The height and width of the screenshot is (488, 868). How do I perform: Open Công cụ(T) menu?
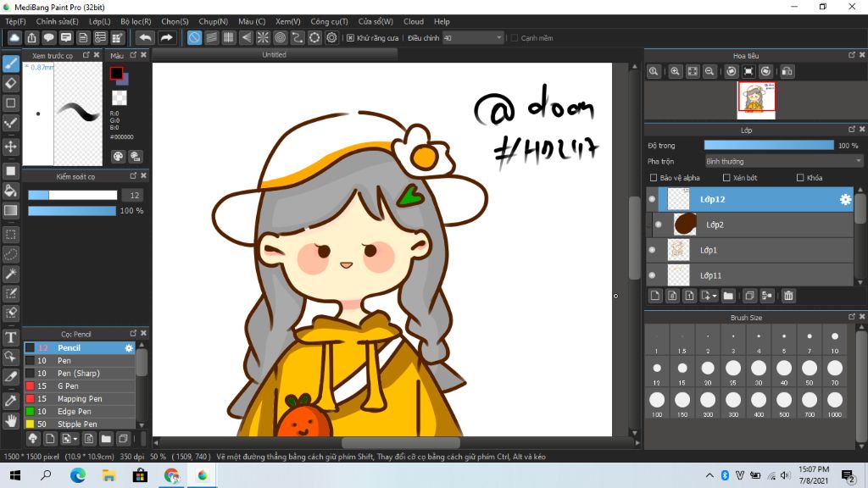tap(330, 21)
